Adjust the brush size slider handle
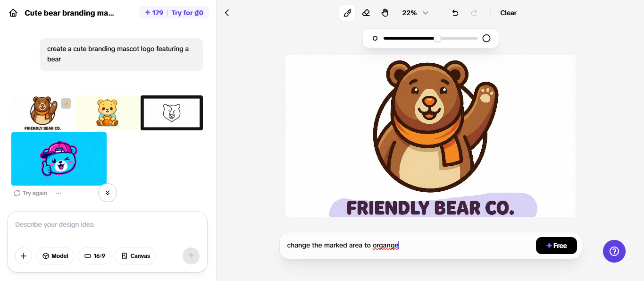The image size is (644, 281). pyautogui.click(x=437, y=38)
